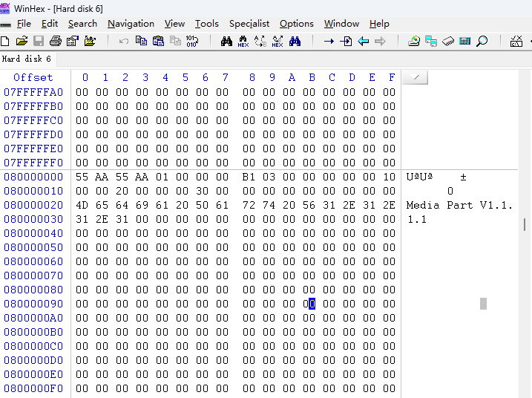This screenshot has width=532, height=398.
Task: Open the Specialist menu
Action: tap(249, 24)
